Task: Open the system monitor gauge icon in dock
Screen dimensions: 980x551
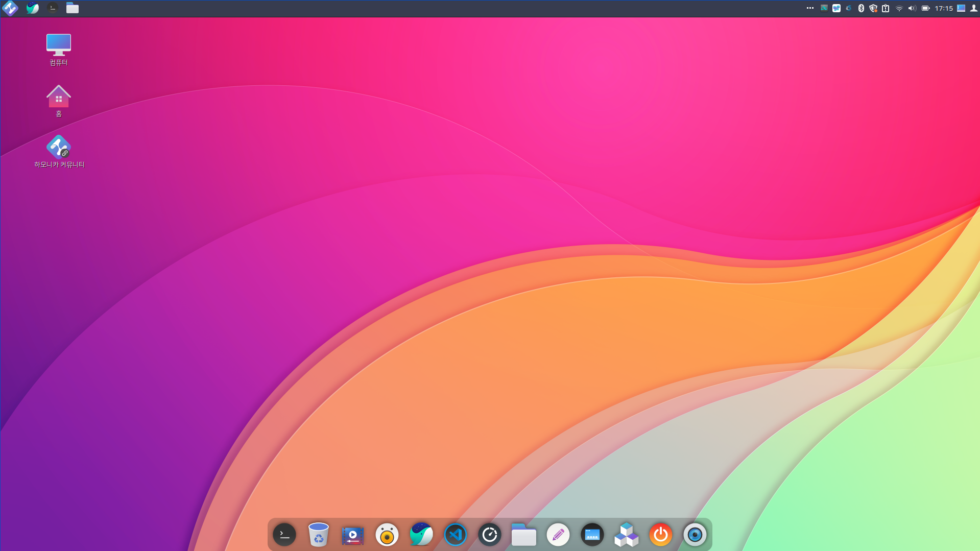Action: pyautogui.click(x=490, y=535)
